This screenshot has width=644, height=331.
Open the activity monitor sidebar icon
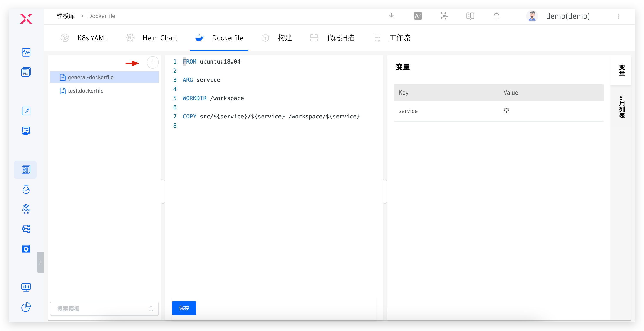(26, 52)
